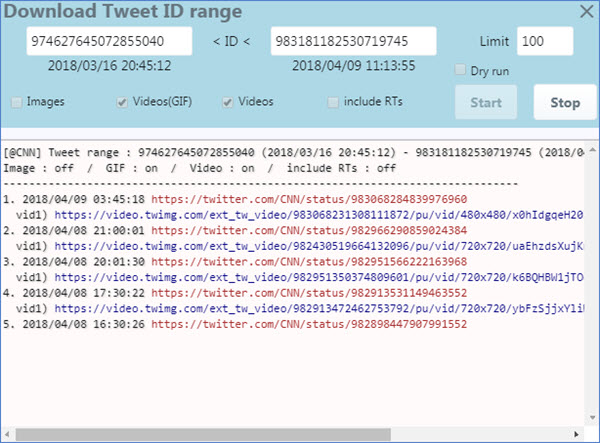
Task: Click the horizontal scrollbar left arrow
Action: click(7, 434)
